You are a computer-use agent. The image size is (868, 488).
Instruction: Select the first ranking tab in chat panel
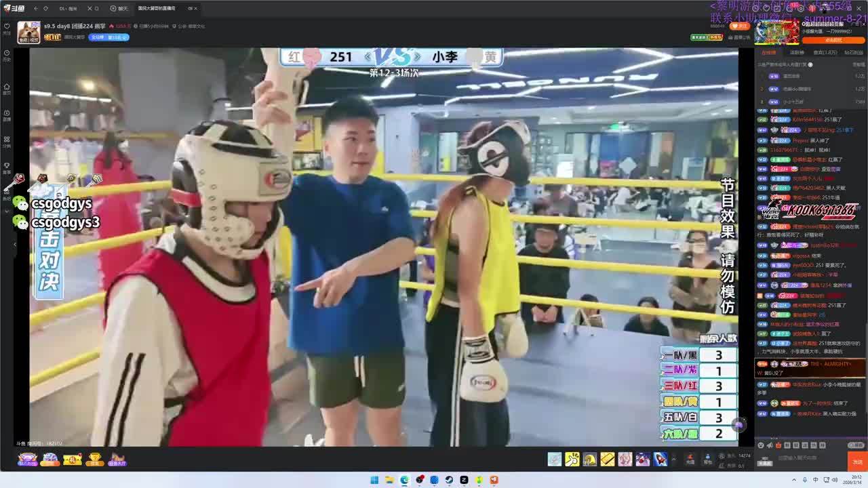[x=769, y=52]
